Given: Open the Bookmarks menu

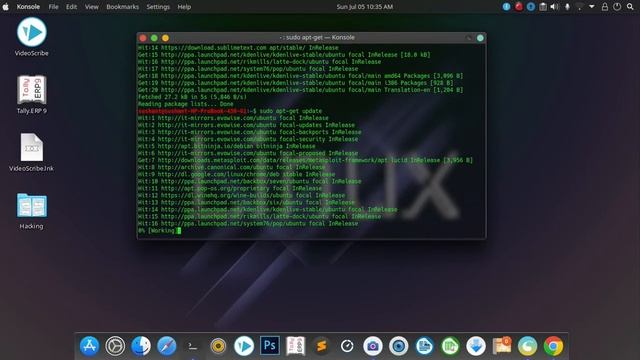Looking at the screenshot, I should point(122,7).
